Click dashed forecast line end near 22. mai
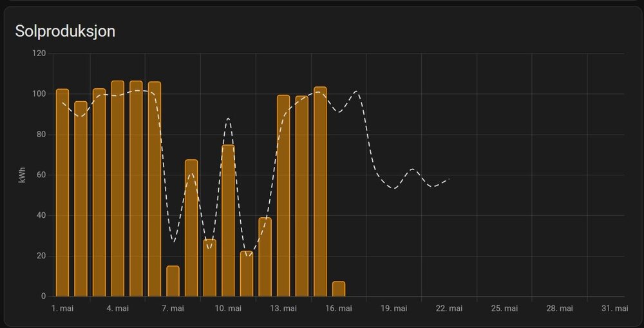 [448, 179]
